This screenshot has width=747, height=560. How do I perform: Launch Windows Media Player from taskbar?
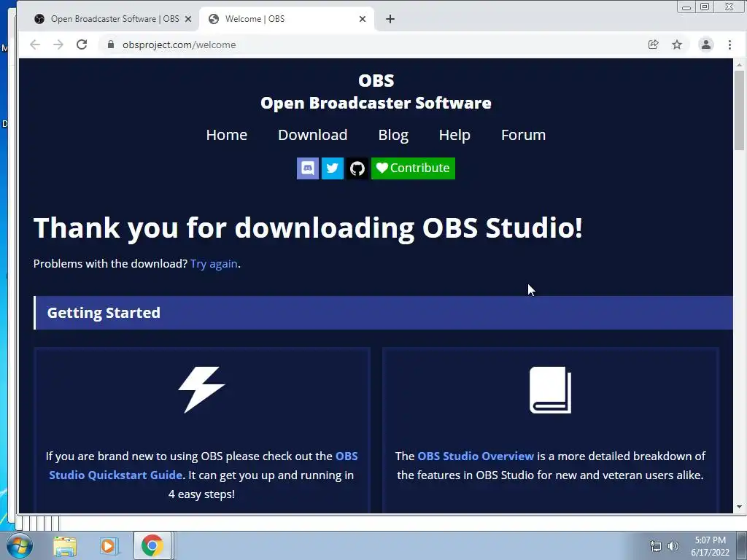click(x=109, y=546)
